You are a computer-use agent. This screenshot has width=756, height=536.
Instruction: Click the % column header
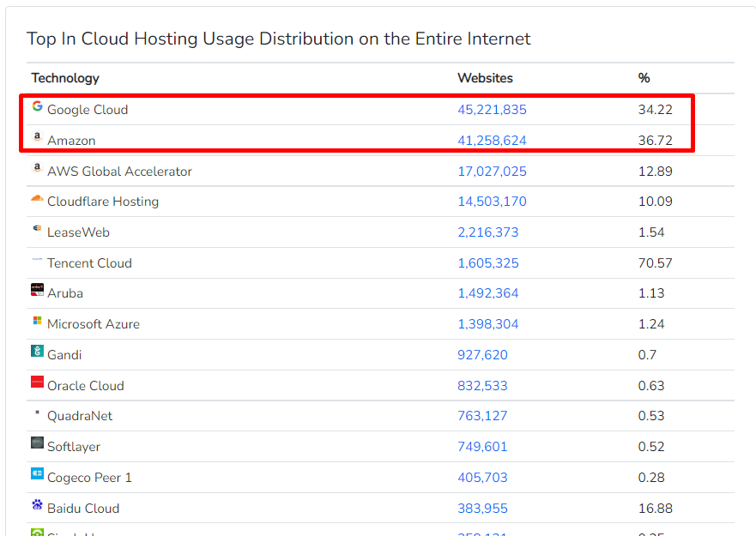[644, 78]
